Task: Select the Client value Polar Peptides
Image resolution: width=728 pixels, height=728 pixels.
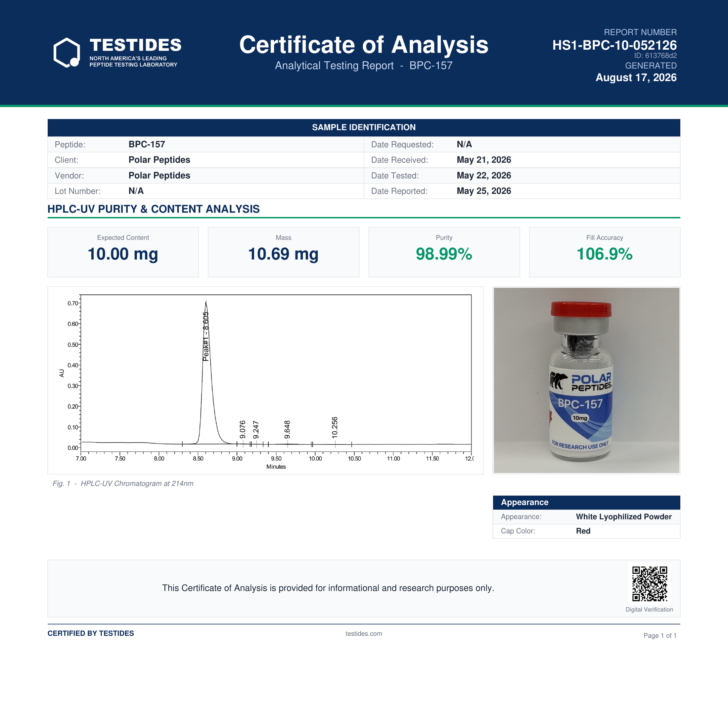Action: coord(159,160)
